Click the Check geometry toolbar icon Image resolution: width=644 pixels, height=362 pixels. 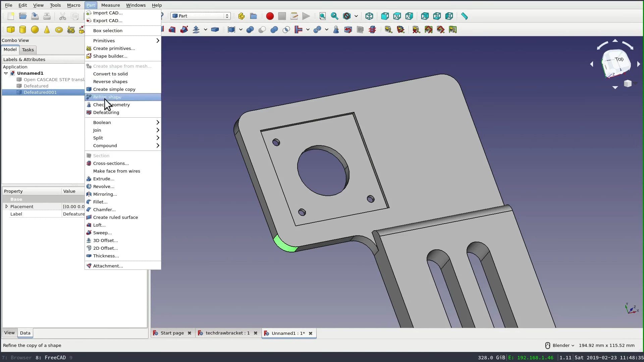336,29
